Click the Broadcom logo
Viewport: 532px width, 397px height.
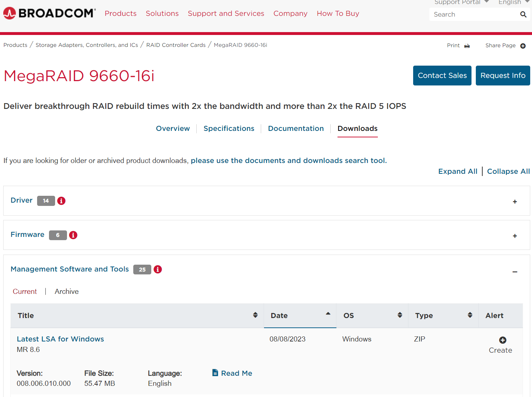49,13
